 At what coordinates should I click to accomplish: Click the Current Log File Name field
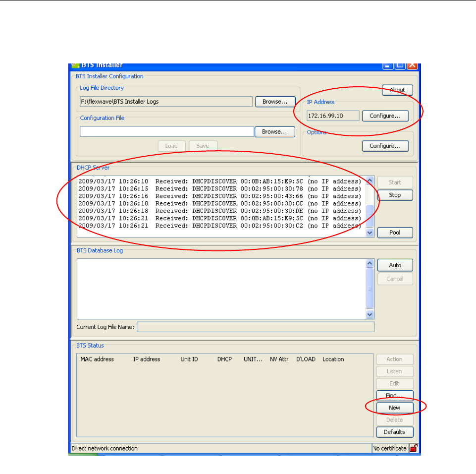[x=255, y=327]
